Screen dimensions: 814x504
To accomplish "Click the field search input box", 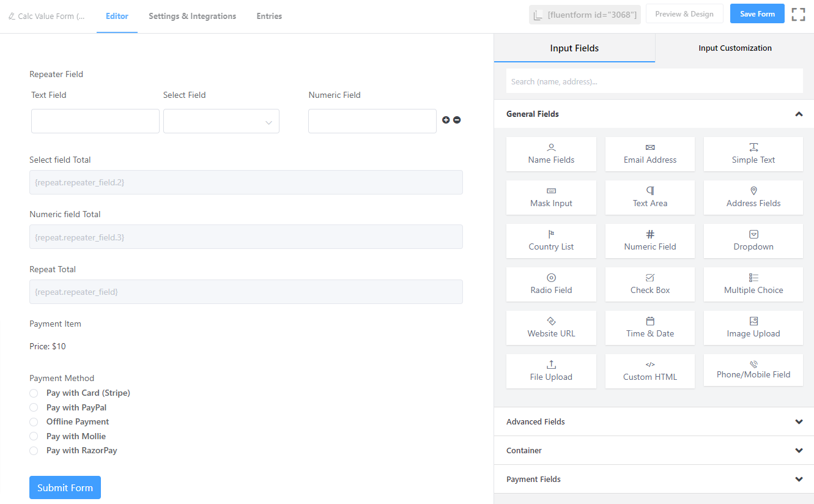I will tap(654, 81).
